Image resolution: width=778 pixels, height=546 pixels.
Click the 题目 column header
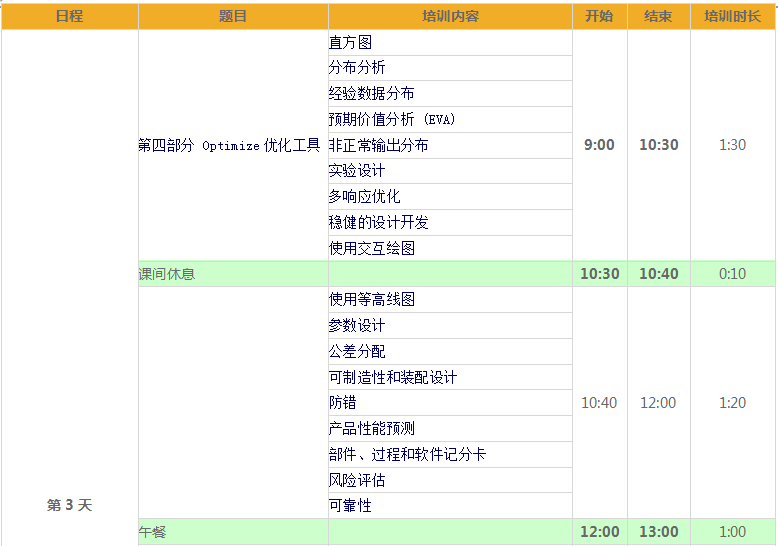pos(232,16)
